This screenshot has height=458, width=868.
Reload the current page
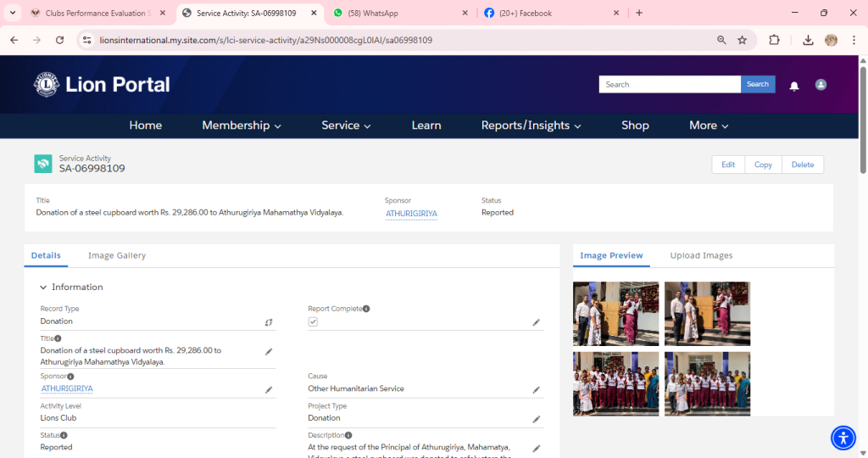click(60, 40)
